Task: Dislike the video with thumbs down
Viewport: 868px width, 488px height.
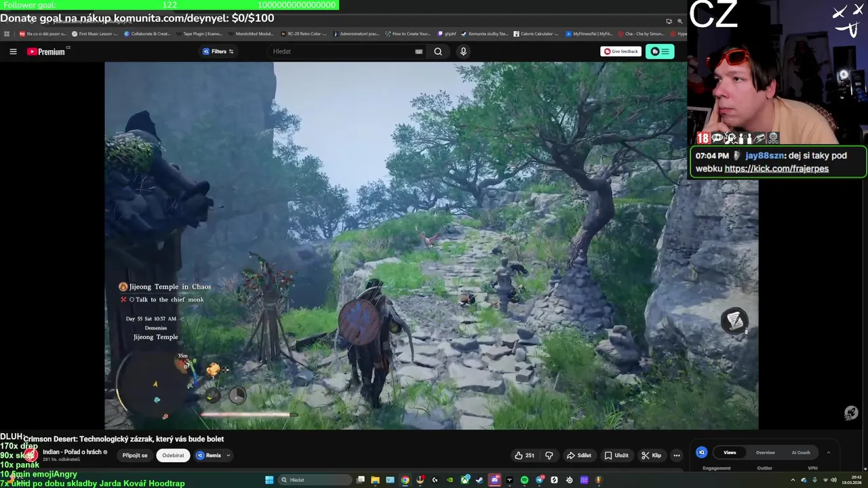Action: point(549,455)
